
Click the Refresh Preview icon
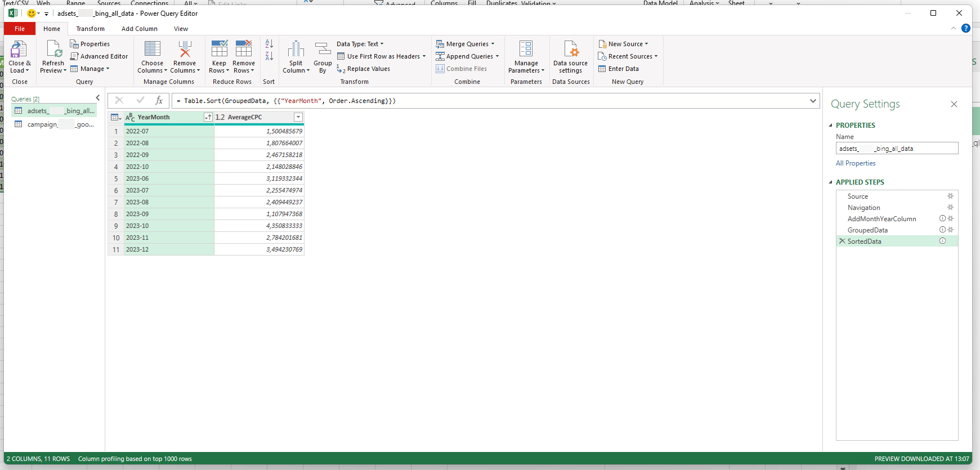(x=53, y=50)
